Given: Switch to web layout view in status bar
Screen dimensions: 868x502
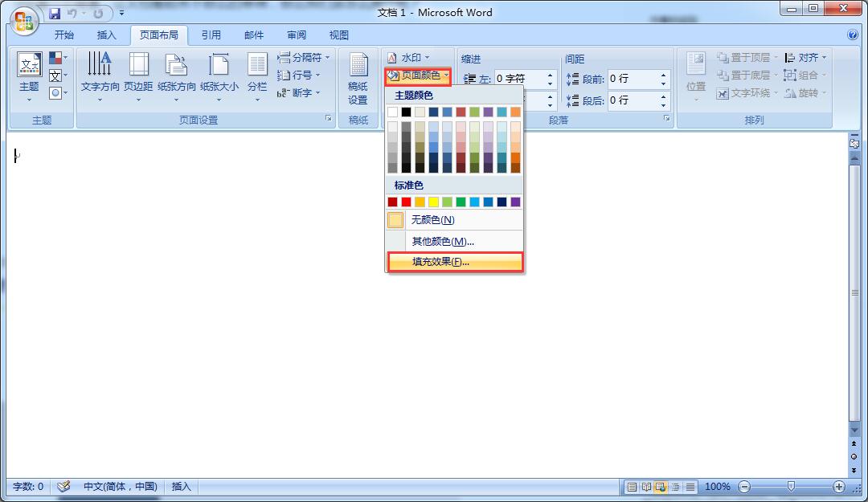Looking at the screenshot, I should [x=661, y=487].
